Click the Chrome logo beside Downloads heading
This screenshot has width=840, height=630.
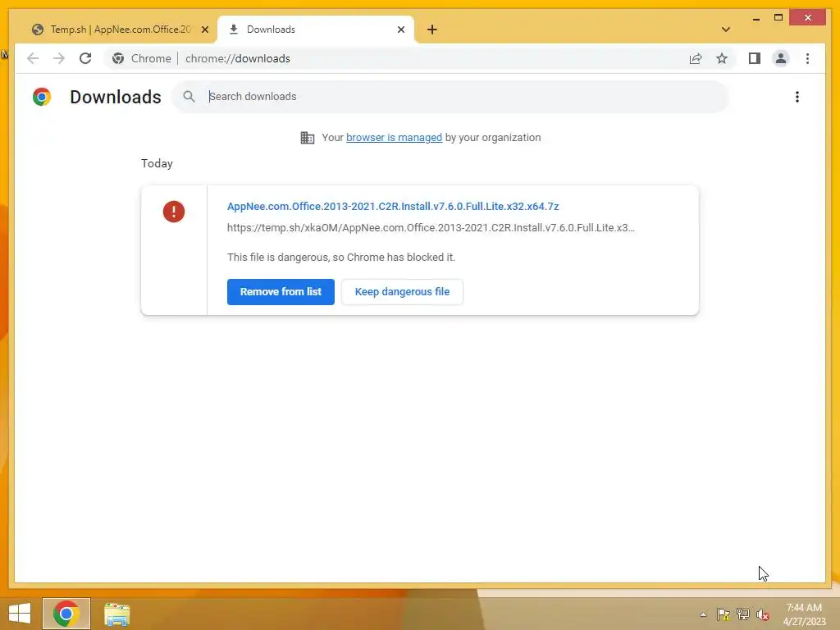42,97
